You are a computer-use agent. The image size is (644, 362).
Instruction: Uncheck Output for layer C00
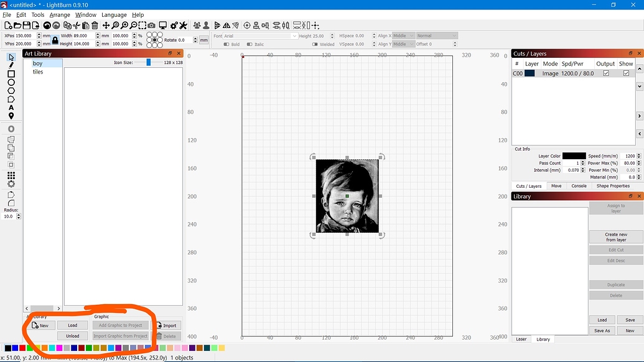[606, 73]
